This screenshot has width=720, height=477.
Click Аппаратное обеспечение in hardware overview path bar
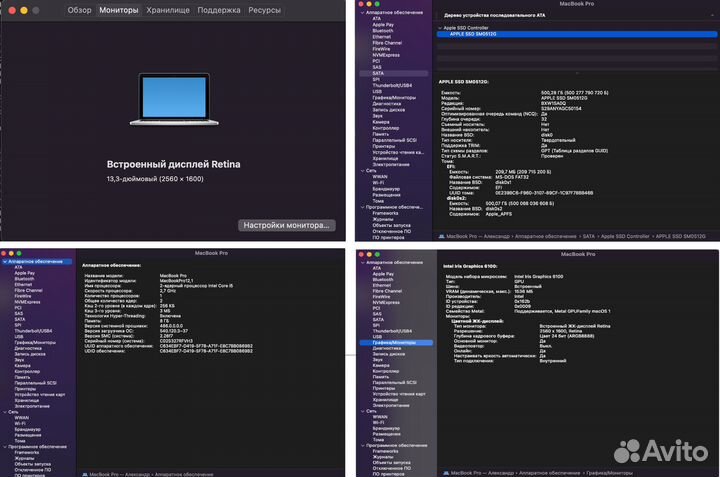[x=184, y=474]
